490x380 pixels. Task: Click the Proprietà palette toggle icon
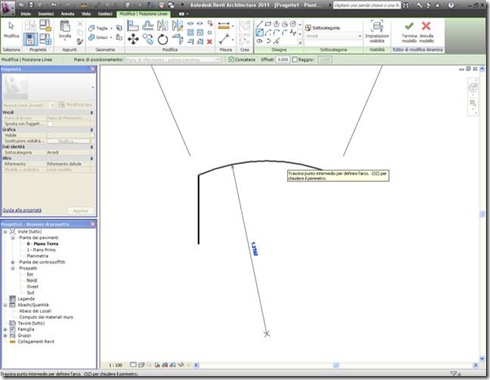pyautogui.click(x=30, y=40)
